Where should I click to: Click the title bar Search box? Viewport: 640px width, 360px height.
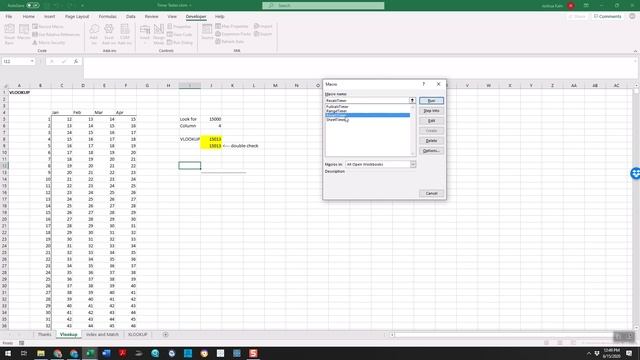(x=323, y=6)
